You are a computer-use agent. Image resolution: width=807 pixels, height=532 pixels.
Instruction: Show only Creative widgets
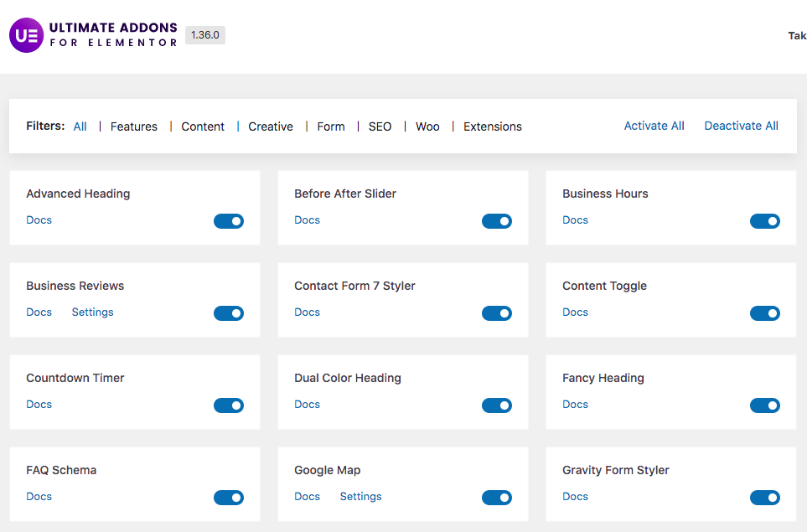click(x=271, y=127)
